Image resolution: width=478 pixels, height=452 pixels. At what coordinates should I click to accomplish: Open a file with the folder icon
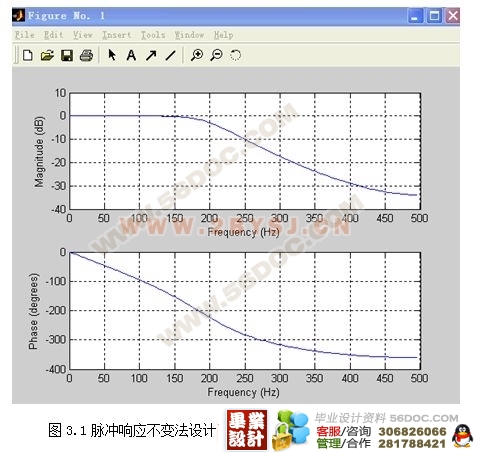pos(47,55)
